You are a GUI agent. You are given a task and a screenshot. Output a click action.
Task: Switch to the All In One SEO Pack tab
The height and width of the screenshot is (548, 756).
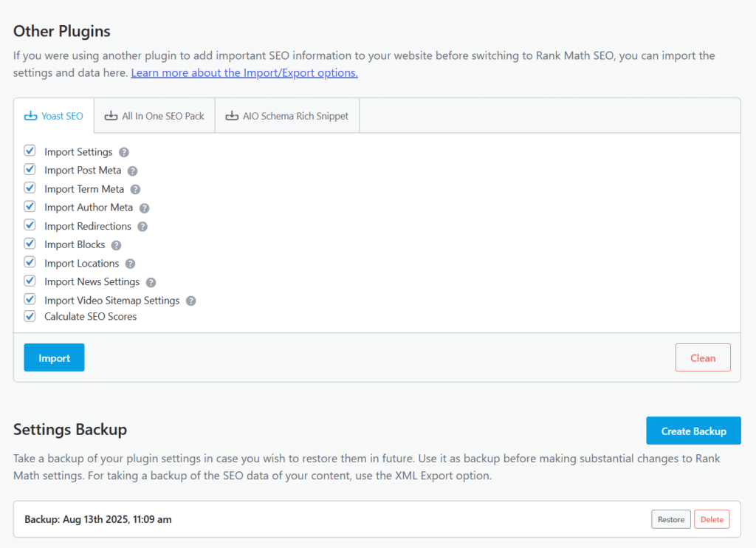(x=154, y=116)
